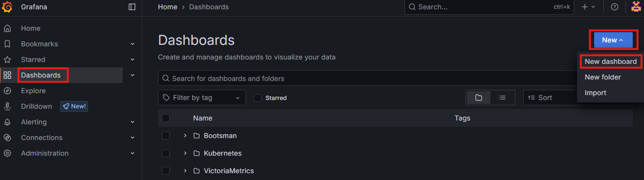Click the blue New button
Screen dimensions: 644x180
click(613, 40)
